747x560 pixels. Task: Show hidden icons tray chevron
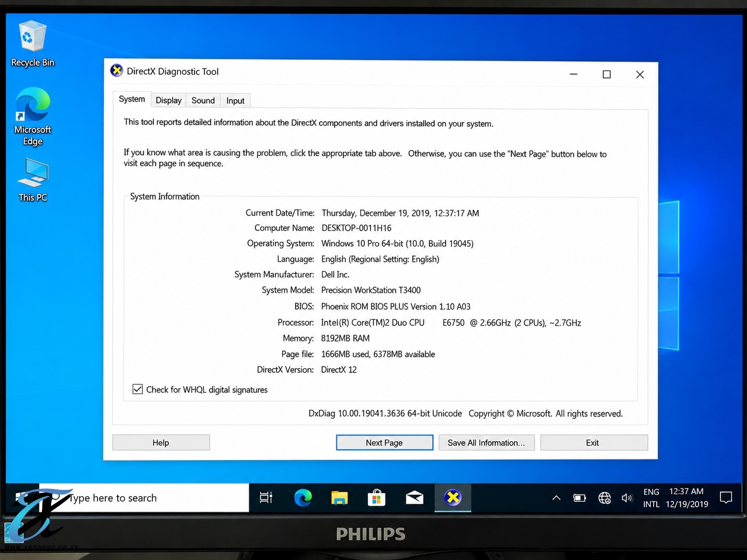click(x=556, y=498)
